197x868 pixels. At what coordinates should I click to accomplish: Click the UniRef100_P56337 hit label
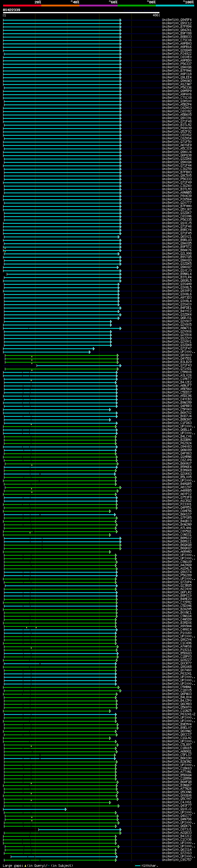pyautogui.click(x=177, y=64)
